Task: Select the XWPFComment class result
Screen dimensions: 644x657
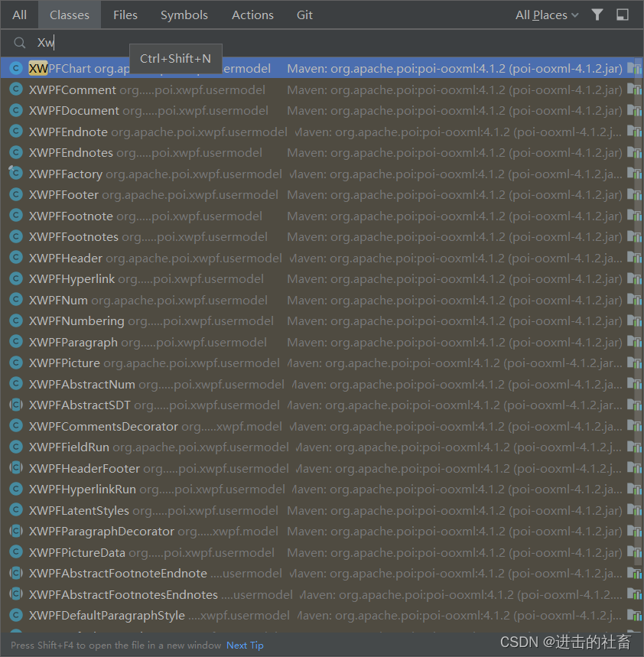Action: coord(322,89)
